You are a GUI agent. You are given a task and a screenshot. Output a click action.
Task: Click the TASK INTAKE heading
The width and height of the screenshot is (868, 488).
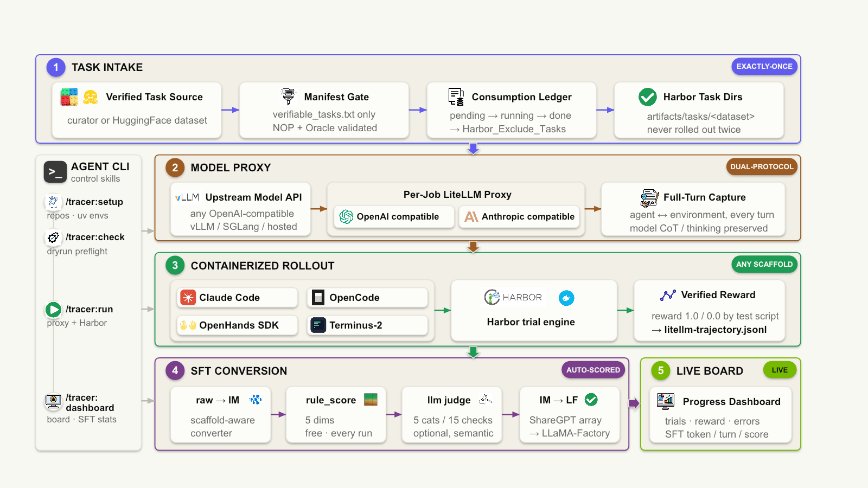(107, 67)
